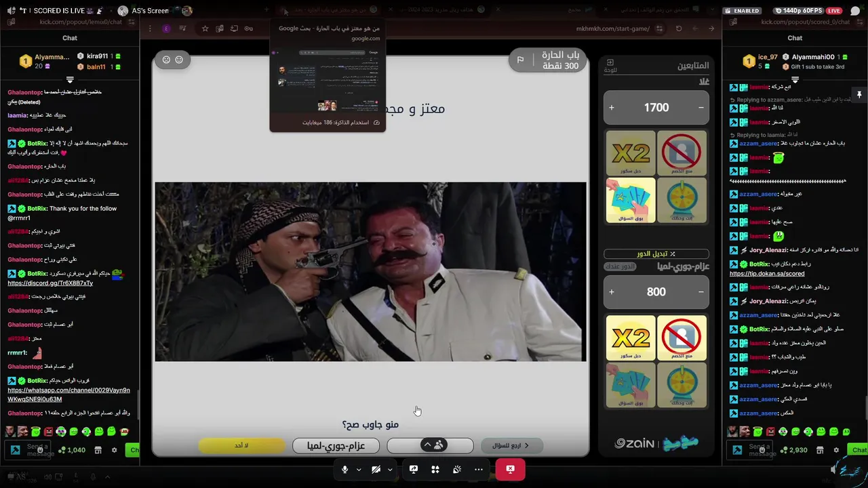Use the X2 power-up for team عزام-جوري-لميا
Image resolution: width=868 pixels, height=488 pixels.
(631, 338)
